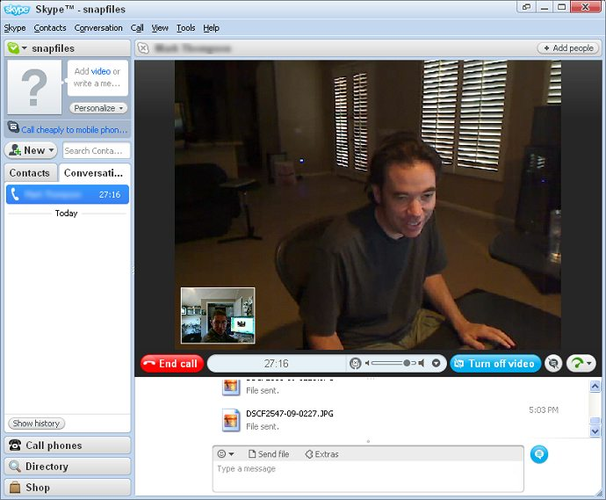606x500 pixels.
Task: Open the Personalize dropdown
Action: coord(99,108)
